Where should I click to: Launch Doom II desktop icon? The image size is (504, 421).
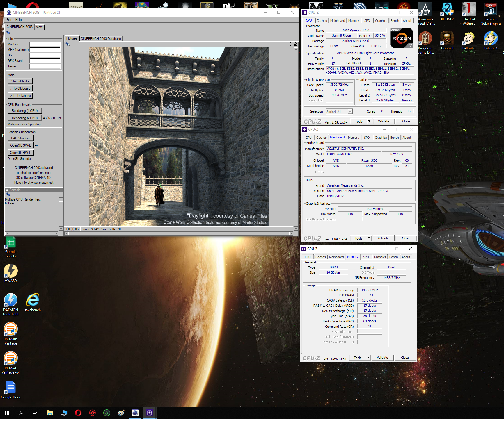[x=447, y=41]
